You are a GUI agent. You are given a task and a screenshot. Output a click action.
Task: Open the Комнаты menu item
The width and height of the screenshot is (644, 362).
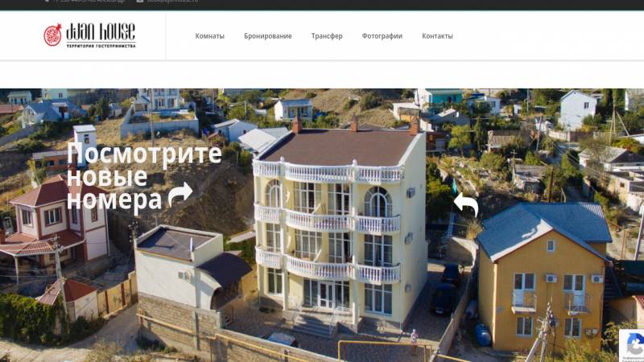(x=209, y=36)
